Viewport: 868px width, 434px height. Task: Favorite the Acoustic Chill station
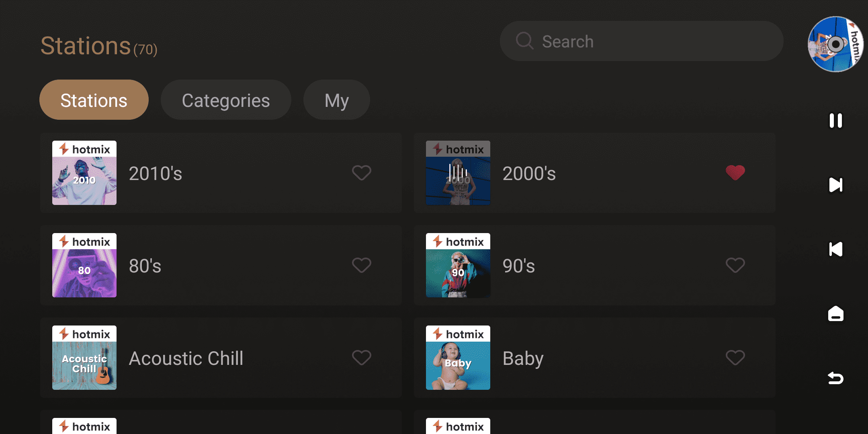(x=361, y=358)
